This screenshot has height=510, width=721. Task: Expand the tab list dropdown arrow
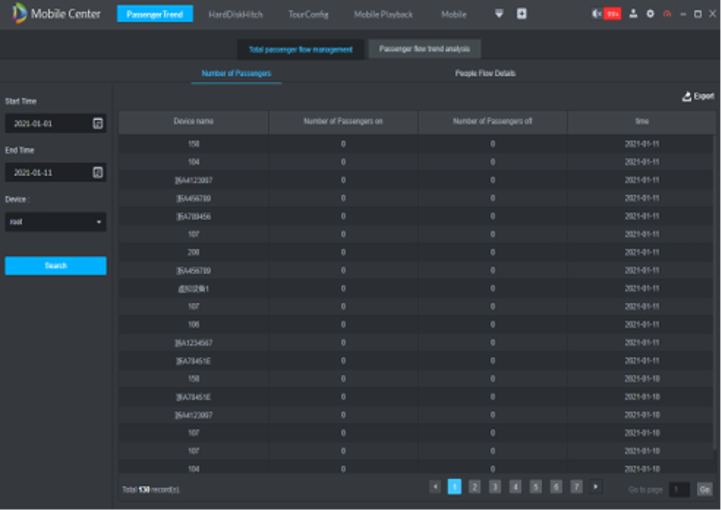(499, 14)
